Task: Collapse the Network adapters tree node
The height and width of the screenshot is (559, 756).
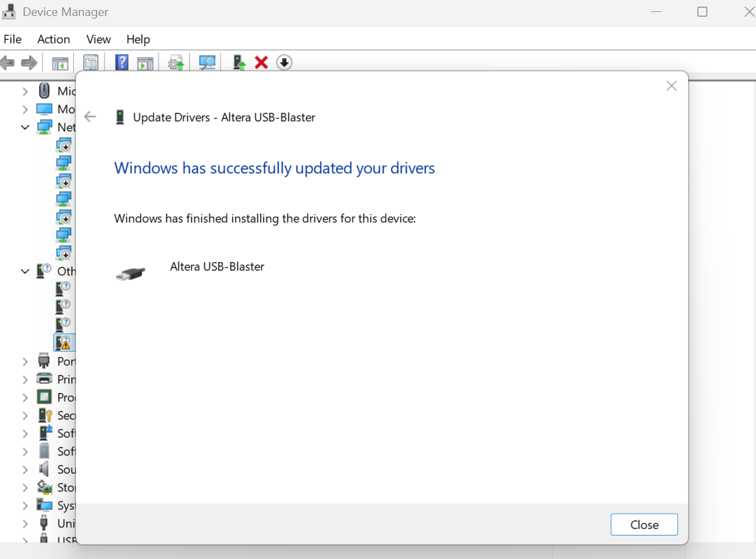Action: pyautogui.click(x=25, y=127)
